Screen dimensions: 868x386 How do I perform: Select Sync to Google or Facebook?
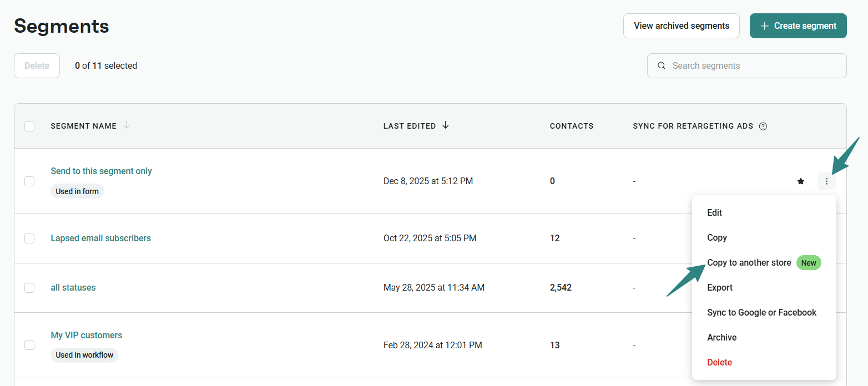click(x=761, y=313)
